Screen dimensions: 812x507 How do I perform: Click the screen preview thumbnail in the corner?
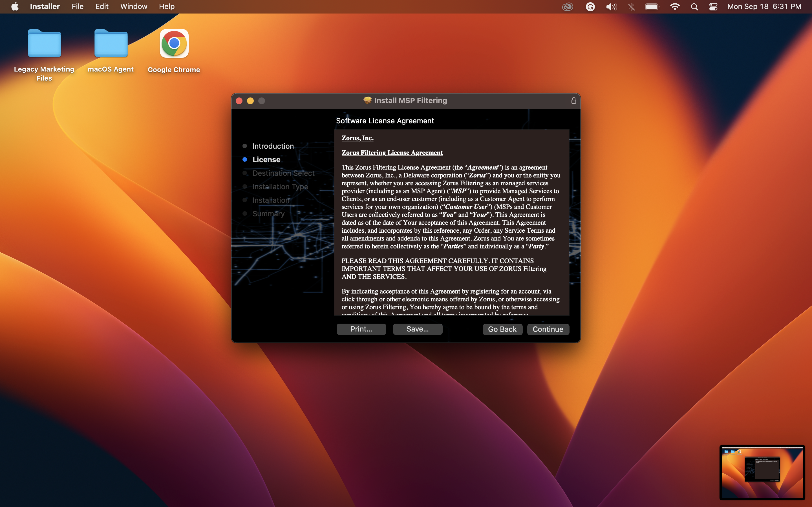pos(762,472)
